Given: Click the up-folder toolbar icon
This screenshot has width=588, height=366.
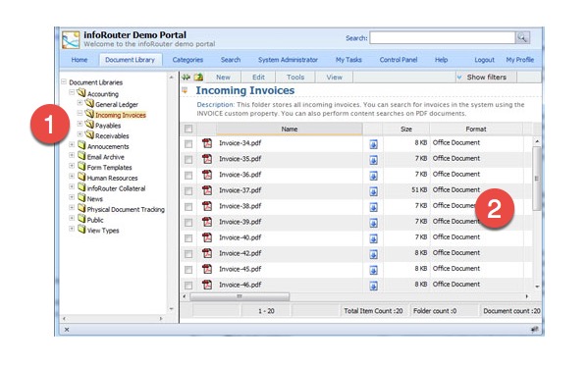Looking at the screenshot, I should (x=198, y=78).
